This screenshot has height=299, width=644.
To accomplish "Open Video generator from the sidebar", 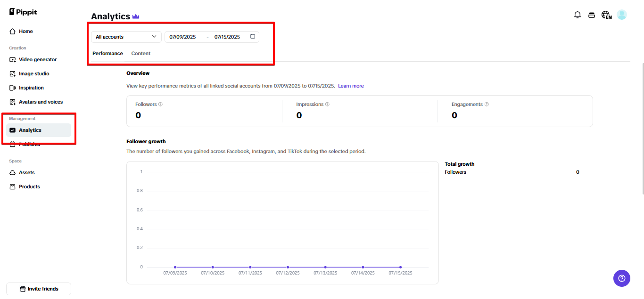I will 37,60.
